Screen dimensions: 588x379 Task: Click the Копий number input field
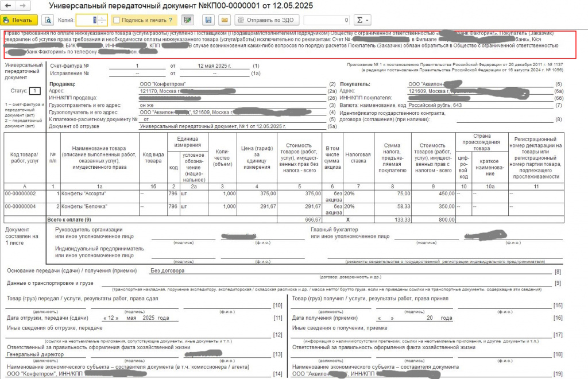click(x=87, y=20)
